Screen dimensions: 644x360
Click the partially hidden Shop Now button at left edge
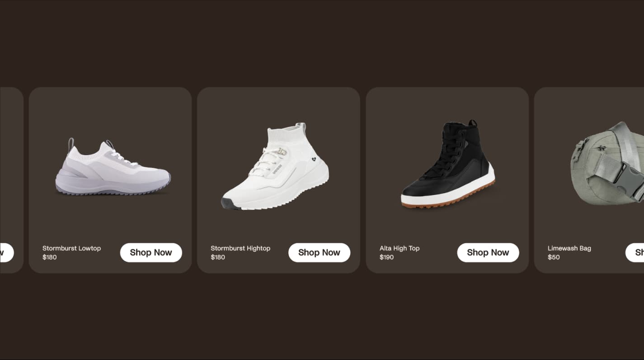[7, 252]
